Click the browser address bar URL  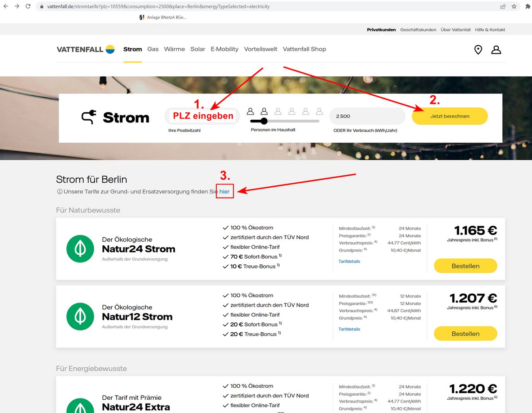click(x=158, y=7)
